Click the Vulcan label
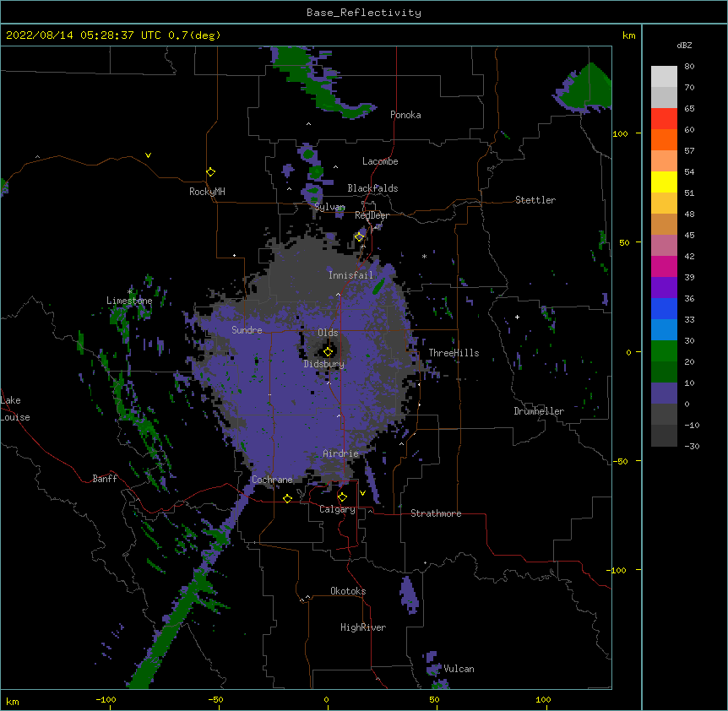Image resolution: width=728 pixels, height=711 pixels. click(x=459, y=669)
